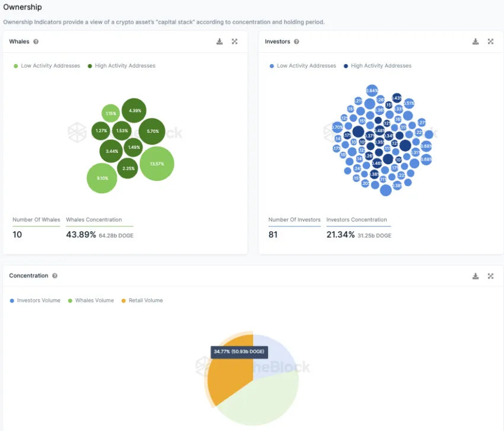Select the 13.57% whale bubble
504x431 pixels.
(157, 164)
